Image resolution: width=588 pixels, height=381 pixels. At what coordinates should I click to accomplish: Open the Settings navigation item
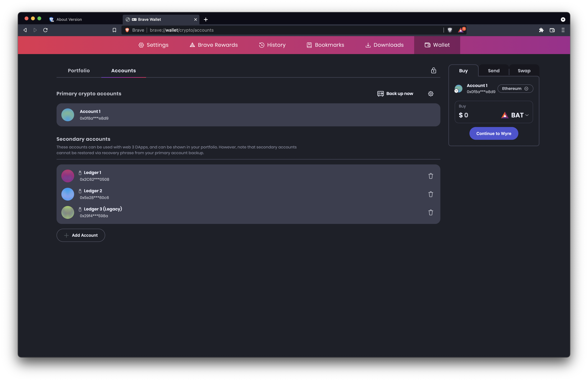click(153, 45)
